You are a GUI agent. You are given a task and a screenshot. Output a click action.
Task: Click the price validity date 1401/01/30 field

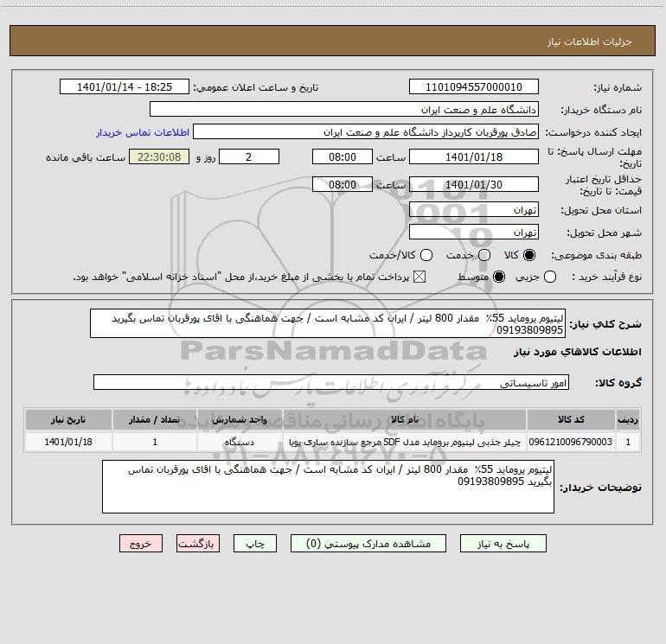pos(474,184)
